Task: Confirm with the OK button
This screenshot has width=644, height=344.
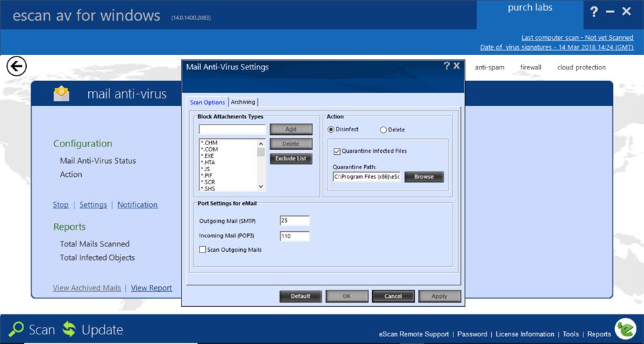Action: click(347, 296)
